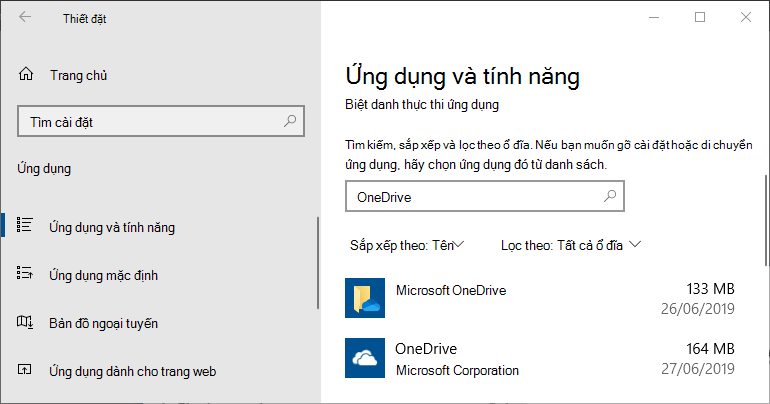Click the 27/06/2019 install date
The height and width of the screenshot is (404, 770).
698,369
